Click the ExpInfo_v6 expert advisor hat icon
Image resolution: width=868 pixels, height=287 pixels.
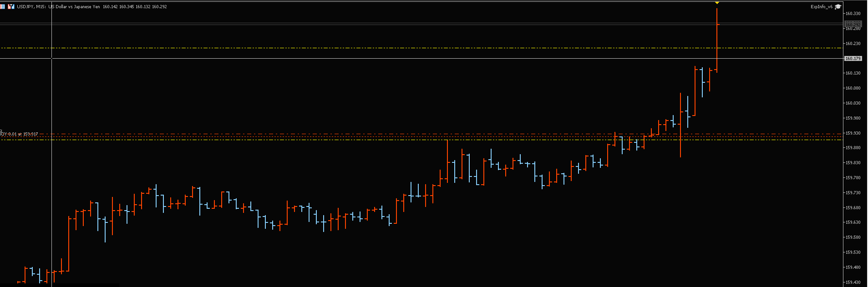click(838, 7)
